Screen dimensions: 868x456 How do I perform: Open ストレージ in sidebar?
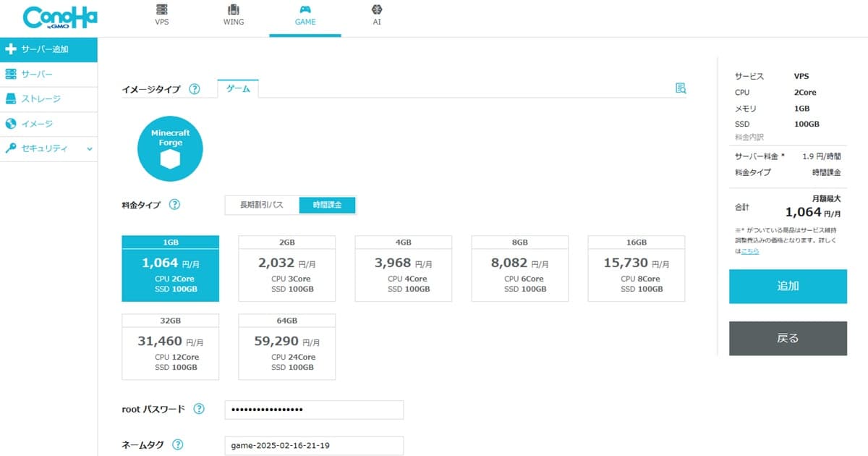tap(48, 99)
